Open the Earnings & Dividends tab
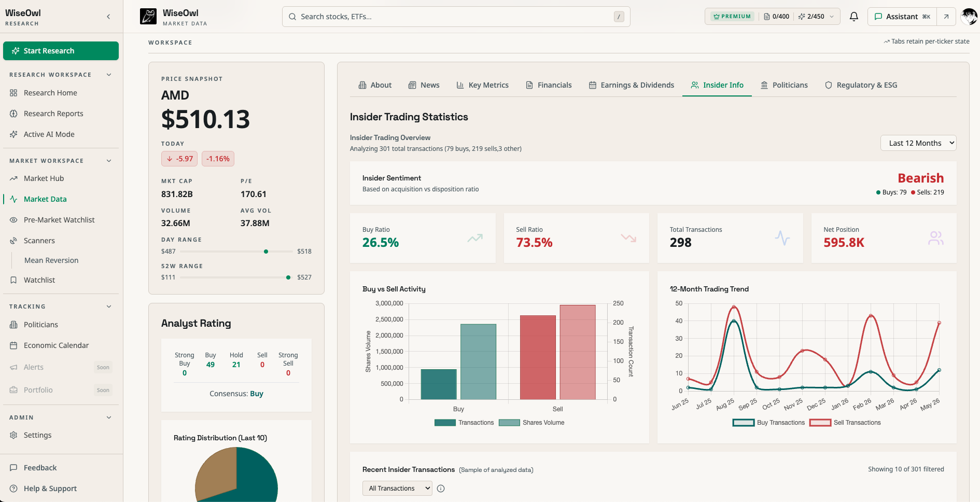This screenshot has width=980, height=502. click(x=631, y=85)
